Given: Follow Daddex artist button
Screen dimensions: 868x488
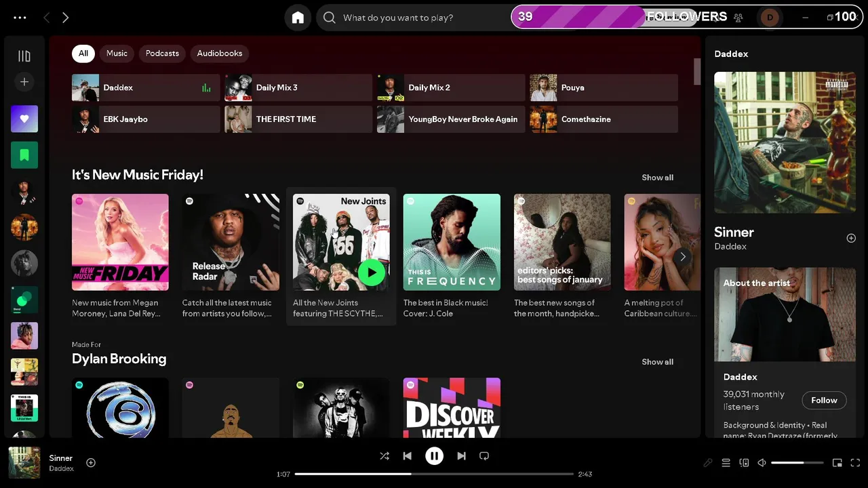Looking at the screenshot, I should [824, 401].
